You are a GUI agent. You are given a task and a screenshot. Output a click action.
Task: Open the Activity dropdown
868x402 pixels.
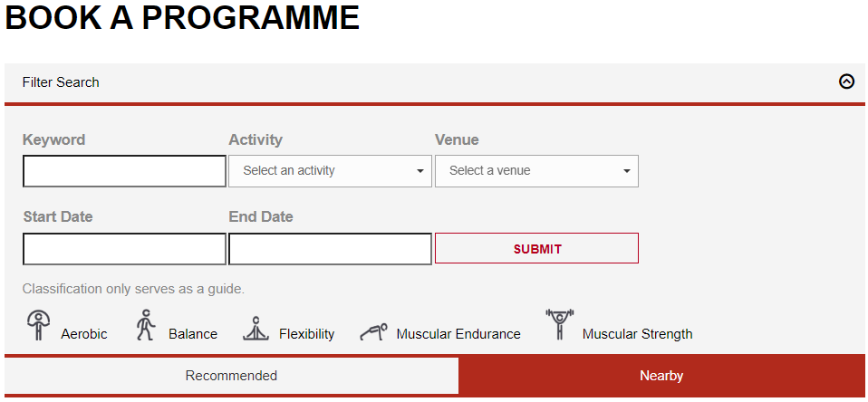(330, 170)
